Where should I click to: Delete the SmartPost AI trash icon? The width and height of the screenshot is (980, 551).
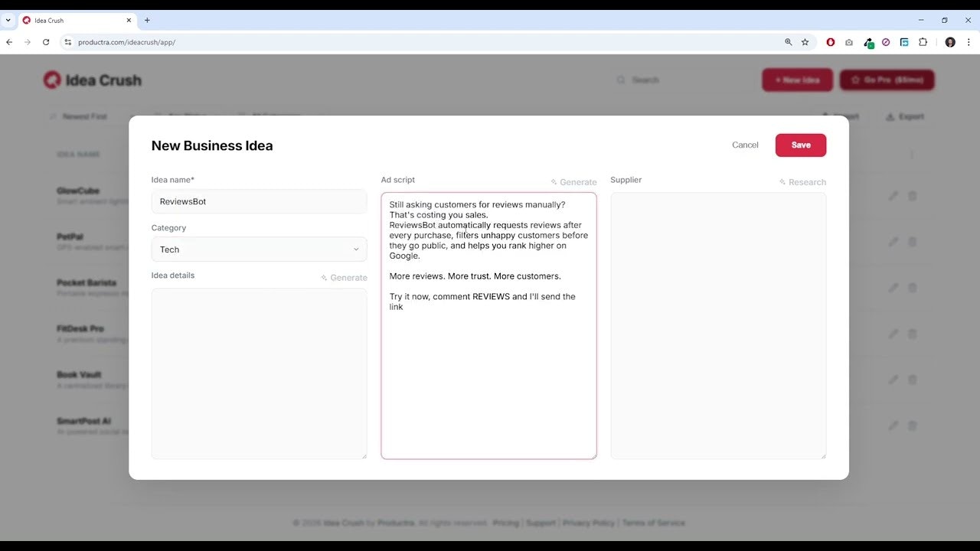(913, 425)
